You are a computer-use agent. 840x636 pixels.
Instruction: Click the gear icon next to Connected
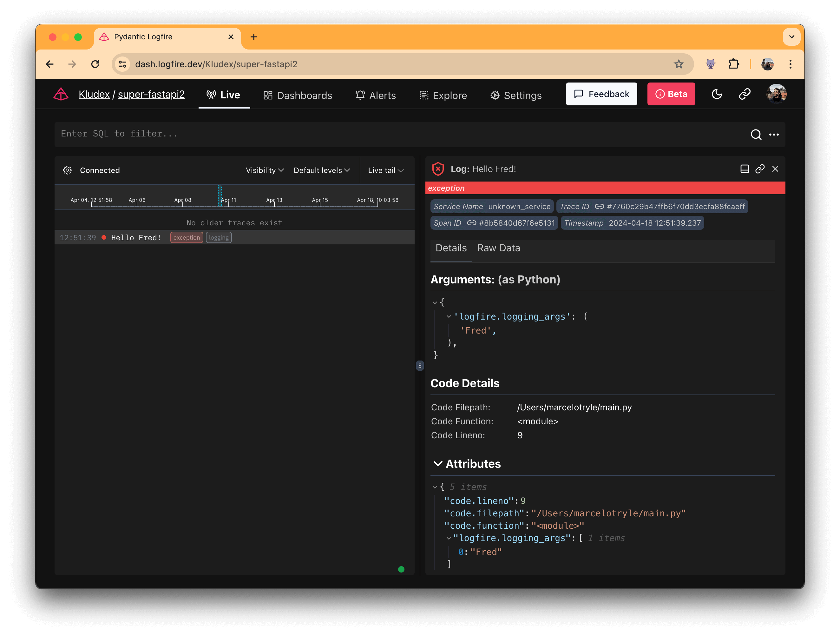[67, 170]
